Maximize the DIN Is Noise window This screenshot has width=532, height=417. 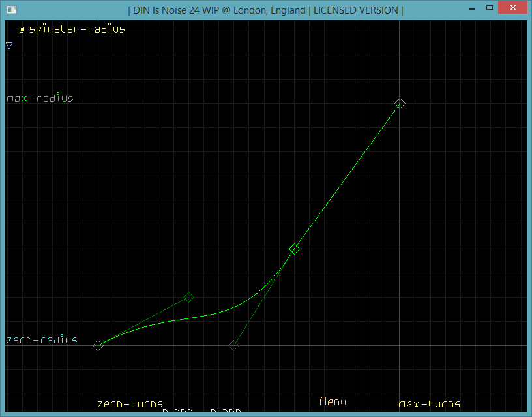pos(487,8)
